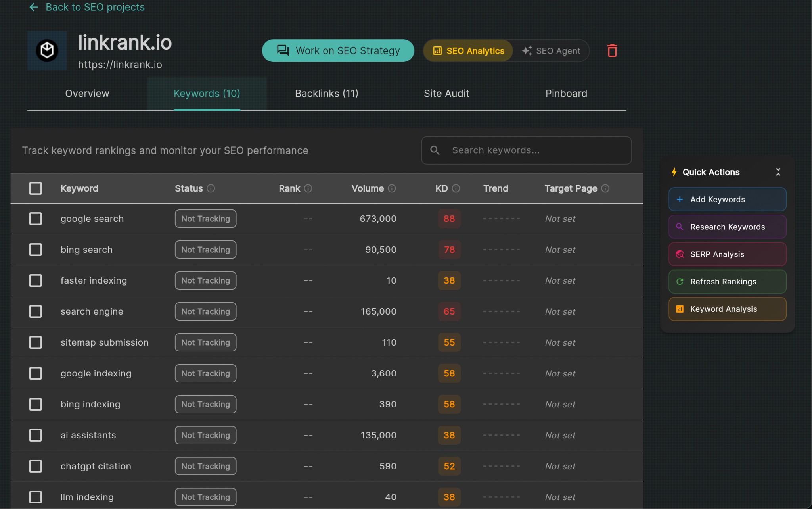Click the Volume column info icon

(x=392, y=188)
